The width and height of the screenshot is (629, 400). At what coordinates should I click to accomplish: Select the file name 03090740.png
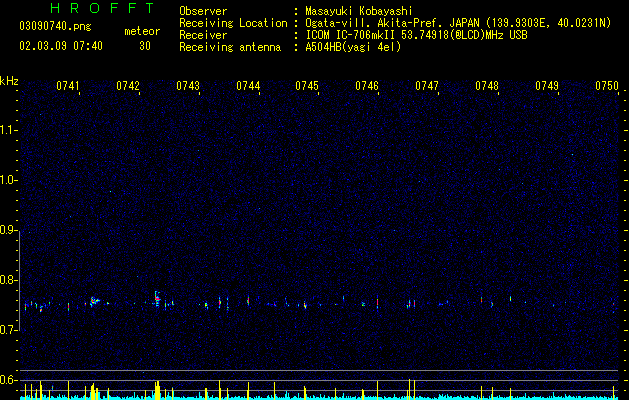[x=55, y=26]
